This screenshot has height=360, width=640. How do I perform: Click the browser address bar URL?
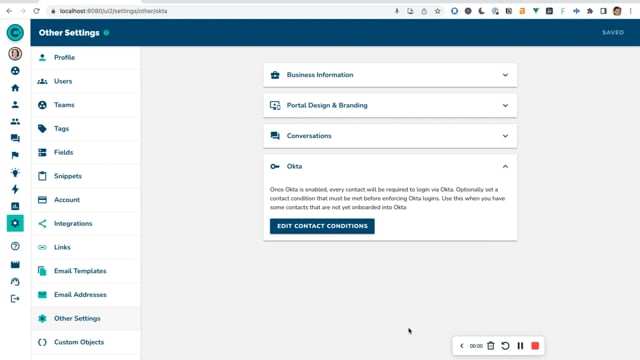[x=113, y=11]
